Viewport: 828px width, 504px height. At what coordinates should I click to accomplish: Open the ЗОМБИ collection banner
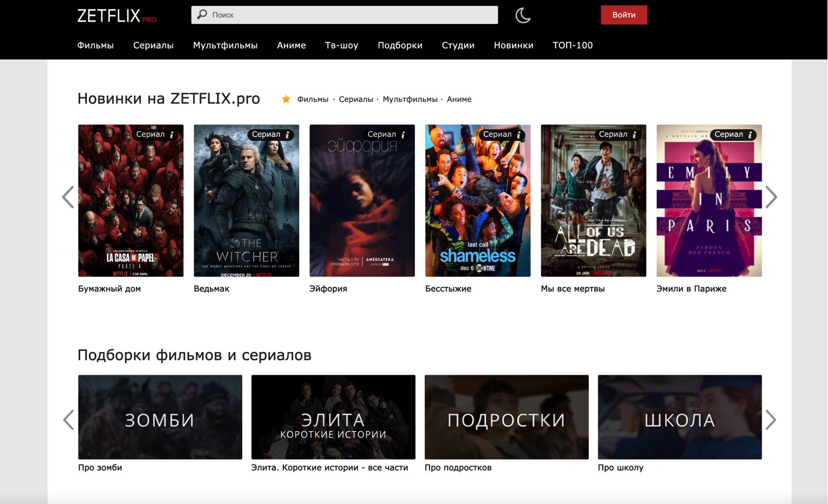tap(160, 417)
